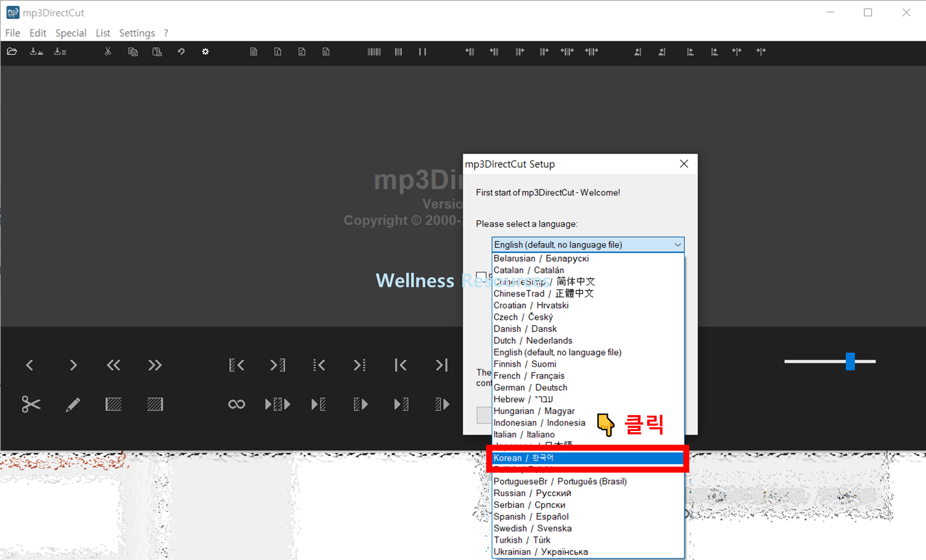Select Russian / Русский option

click(x=587, y=493)
